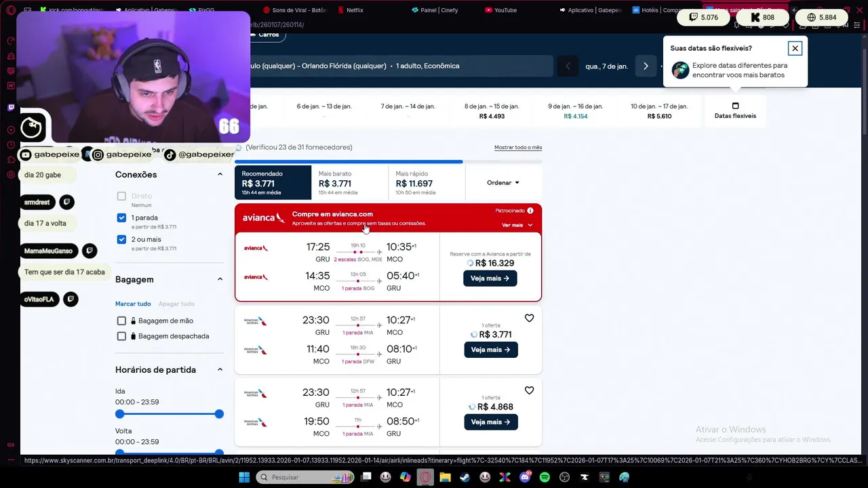Viewport: 868px width, 488px height.
Task: Select the Mais barato sort tab
Action: [350, 182]
